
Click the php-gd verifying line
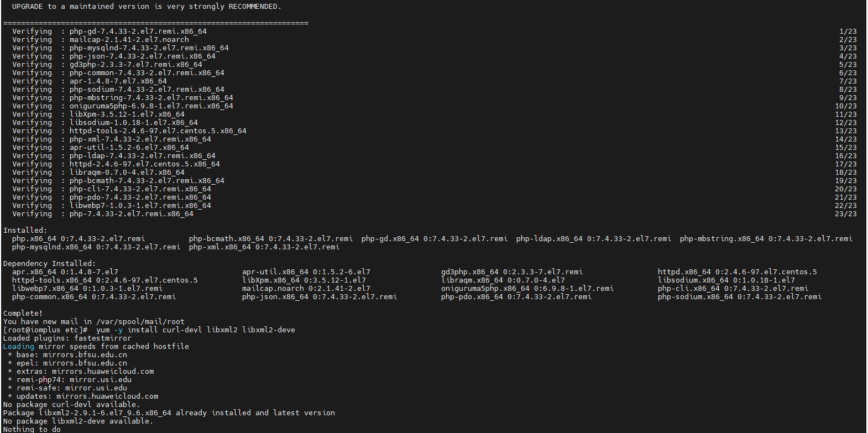pos(138,32)
